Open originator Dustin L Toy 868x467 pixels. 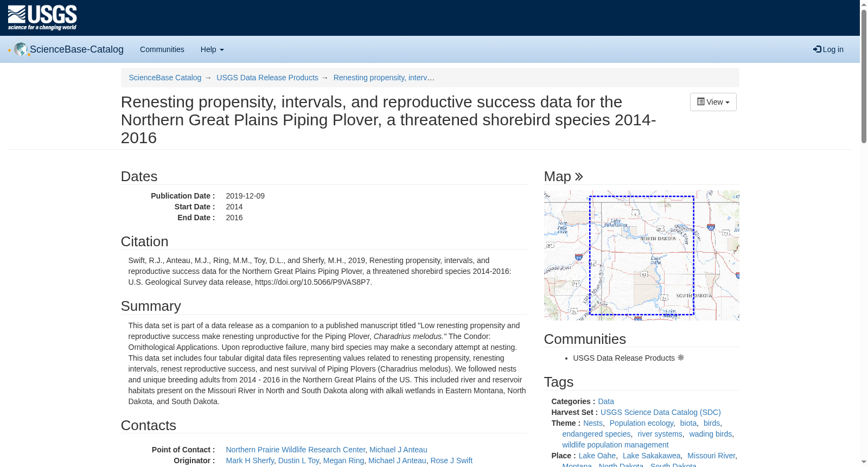(298, 460)
